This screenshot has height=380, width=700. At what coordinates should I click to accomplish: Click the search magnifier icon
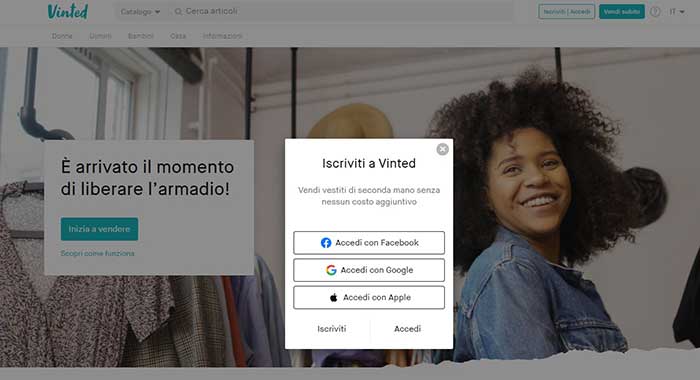tap(178, 12)
